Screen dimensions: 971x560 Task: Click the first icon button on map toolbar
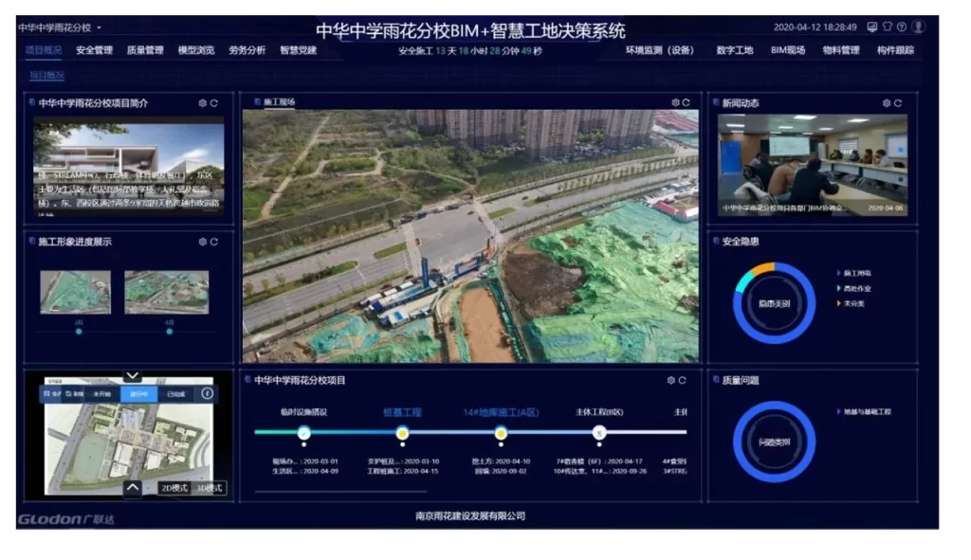click(x=52, y=393)
